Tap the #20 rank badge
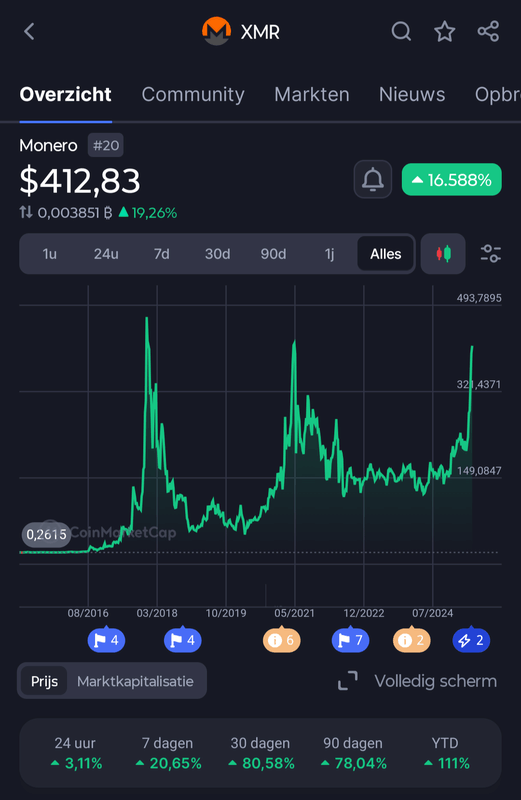The height and width of the screenshot is (800, 521). 106,146
